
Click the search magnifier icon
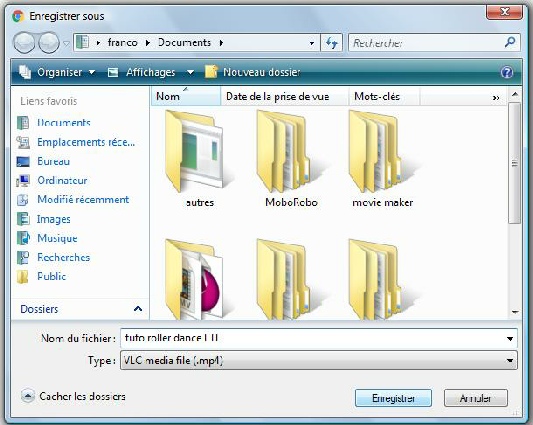(x=510, y=42)
